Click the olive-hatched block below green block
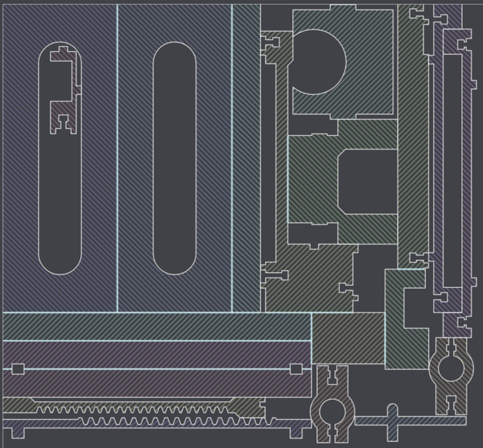The height and width of the screenshot is (448, 483). tap(308, 277)
